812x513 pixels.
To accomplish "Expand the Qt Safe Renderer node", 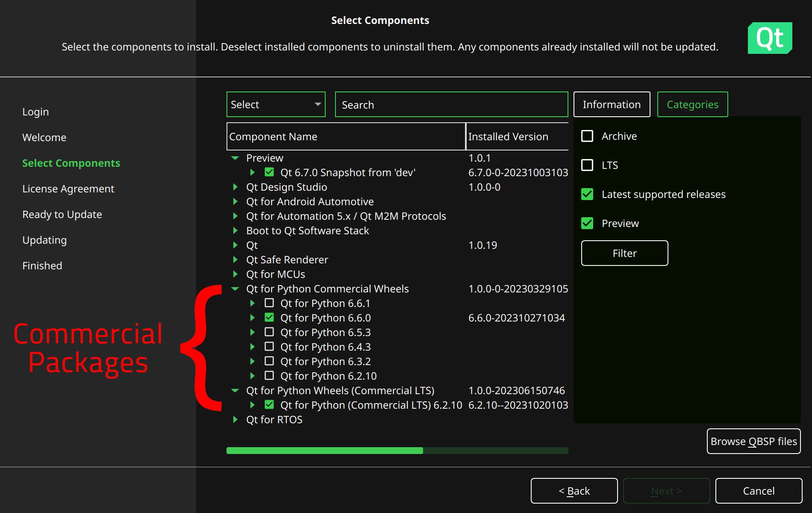I will (235, 260).
